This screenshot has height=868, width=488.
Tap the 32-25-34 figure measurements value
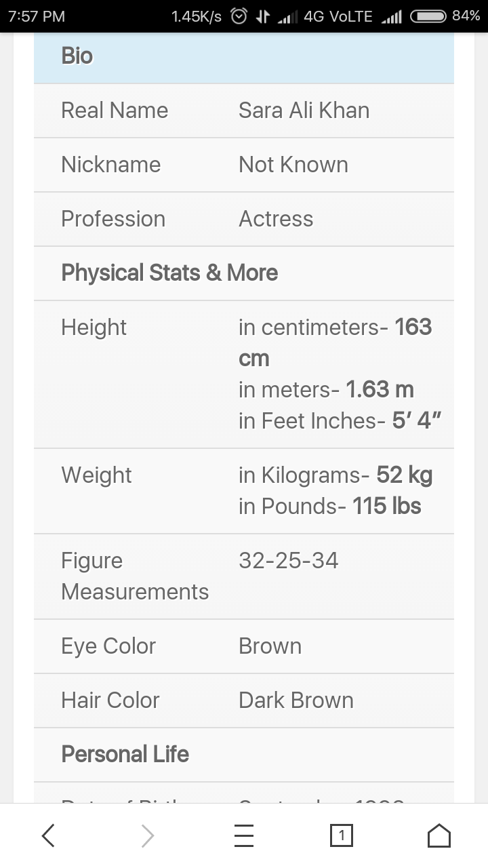coord(288,561)
